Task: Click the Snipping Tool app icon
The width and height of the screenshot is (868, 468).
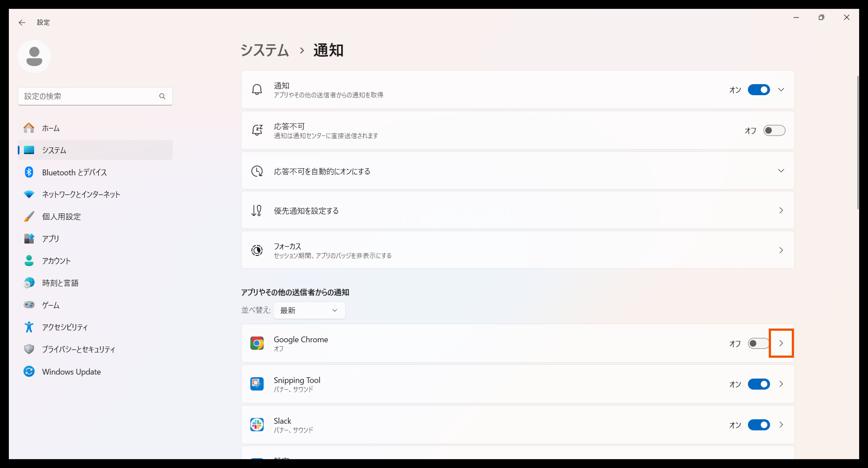Action: 257,384
